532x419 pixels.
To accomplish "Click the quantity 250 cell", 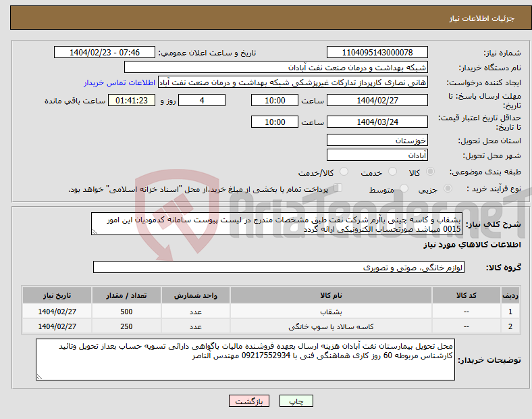I will (x=126, y=326).
